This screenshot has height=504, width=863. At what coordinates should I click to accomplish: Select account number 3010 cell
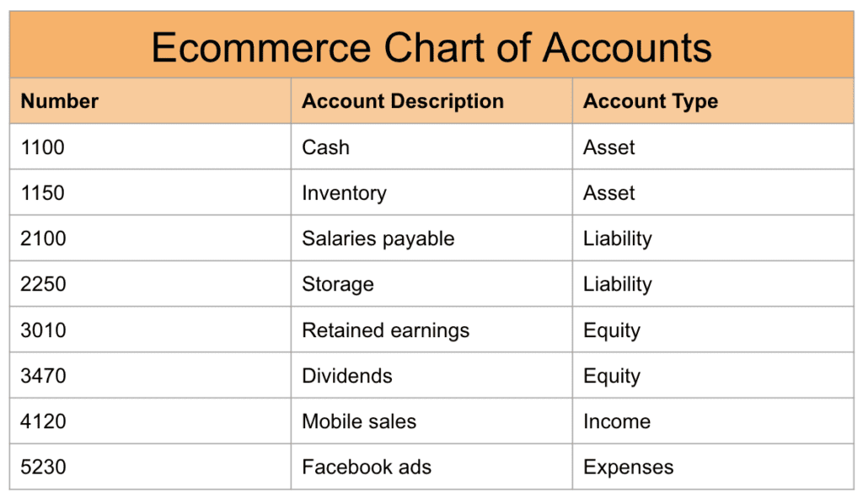(x=43, y=330)
